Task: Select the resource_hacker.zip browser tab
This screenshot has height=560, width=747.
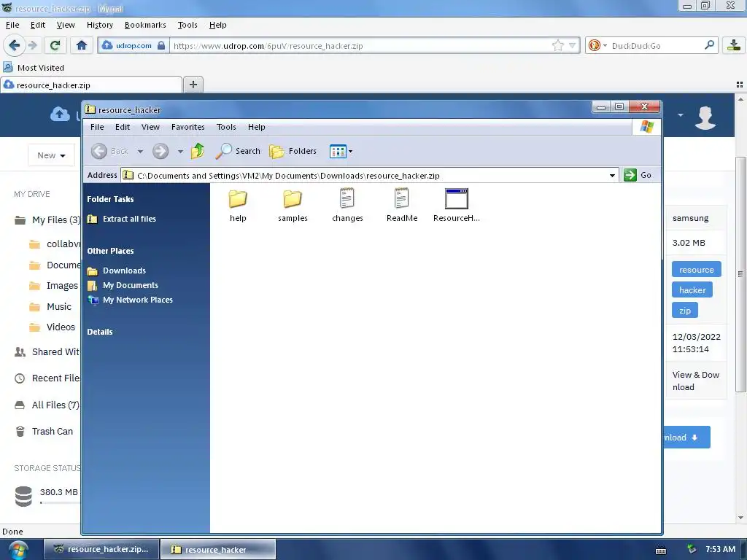Action: point(91,85)
